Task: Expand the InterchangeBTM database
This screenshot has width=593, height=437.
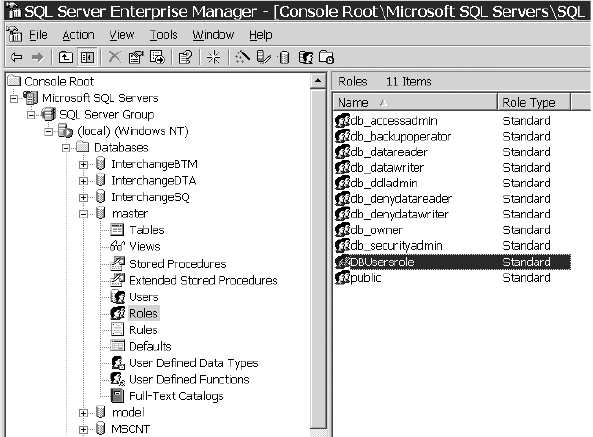Action: (83, 164)
